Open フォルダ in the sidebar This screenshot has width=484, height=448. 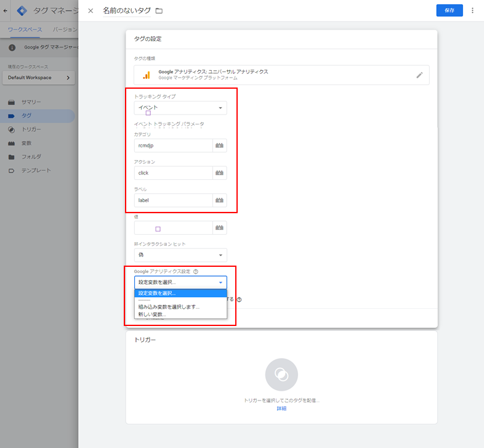tap(31, 157)
